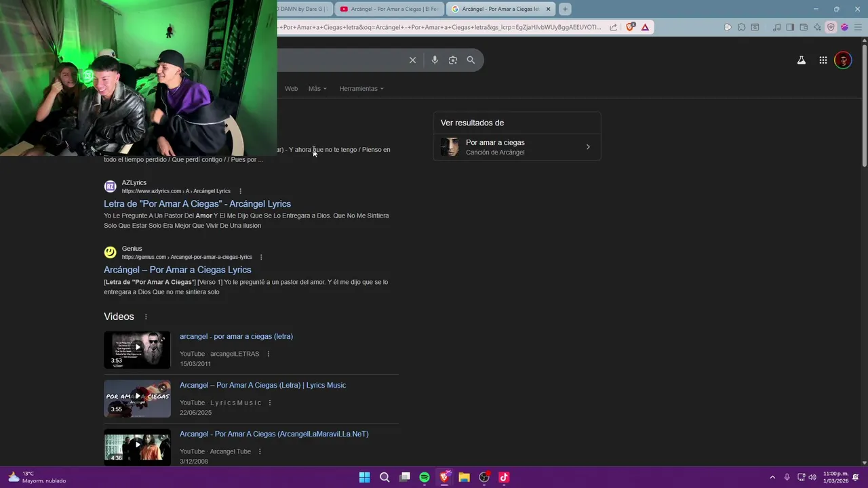Screen dimensions: 868x488
Task: Show hidden system tray icons
Action: [772, 477]
